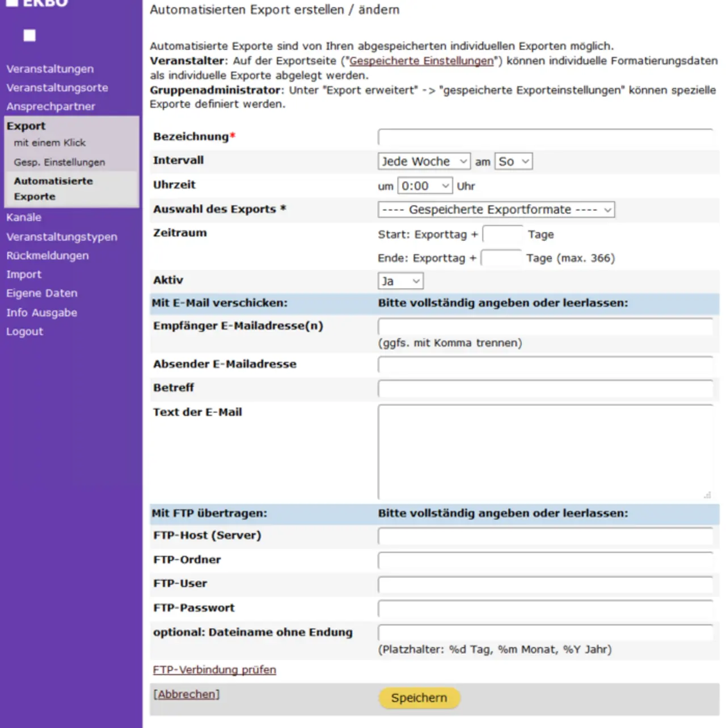The width and height of the screenshot is (726, 728).
Task: Focus the 'Dateiname ohne Endung' field
Action: (545, 633)
